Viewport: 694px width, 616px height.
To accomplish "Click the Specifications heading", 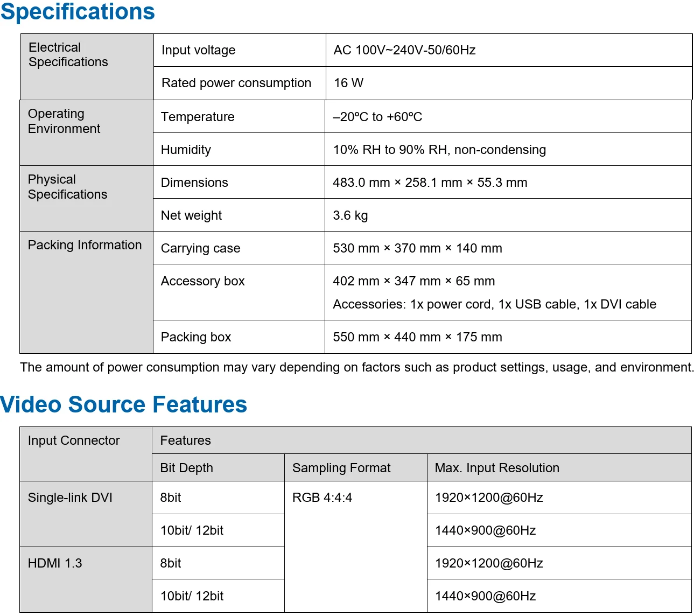I will point(78,12).
